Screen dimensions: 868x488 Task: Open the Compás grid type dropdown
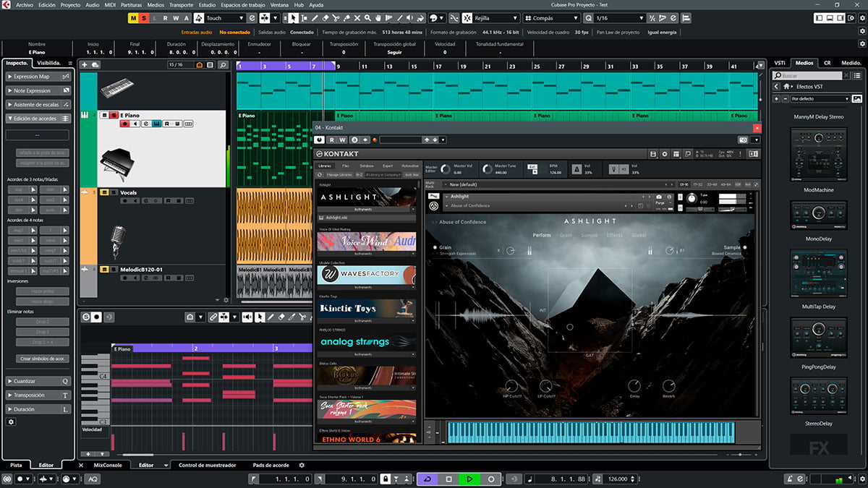tap(553, 18)
